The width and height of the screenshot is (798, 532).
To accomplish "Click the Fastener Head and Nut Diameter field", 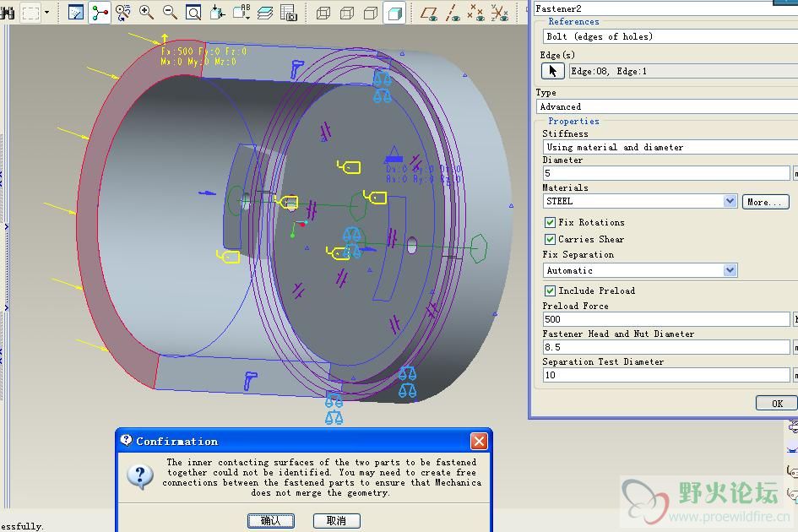I will (x=666, y=347).
